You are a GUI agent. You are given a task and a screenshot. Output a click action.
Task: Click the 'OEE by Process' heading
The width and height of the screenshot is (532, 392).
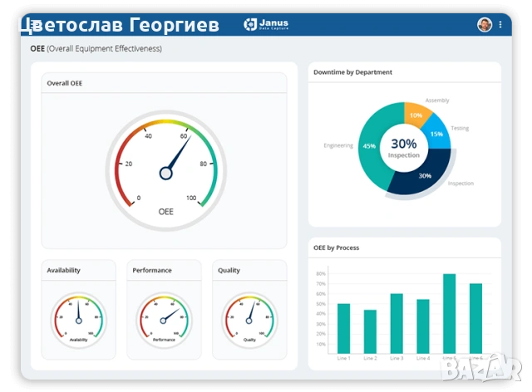pos(336,247)
